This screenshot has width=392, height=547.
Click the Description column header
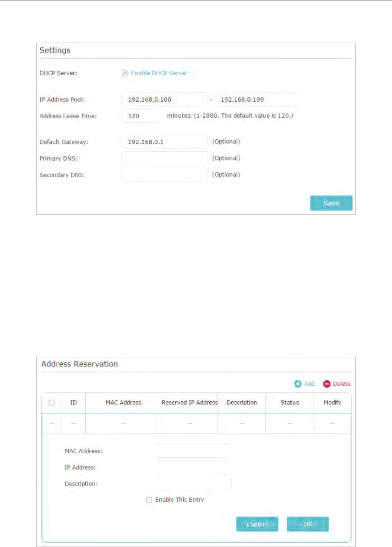[x=242, y=403]
